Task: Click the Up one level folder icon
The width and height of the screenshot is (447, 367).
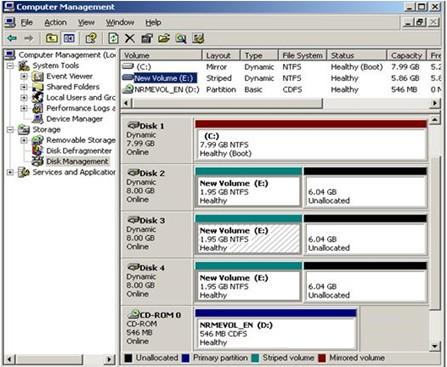Action: pyautogui.click(x=52, y=39)
